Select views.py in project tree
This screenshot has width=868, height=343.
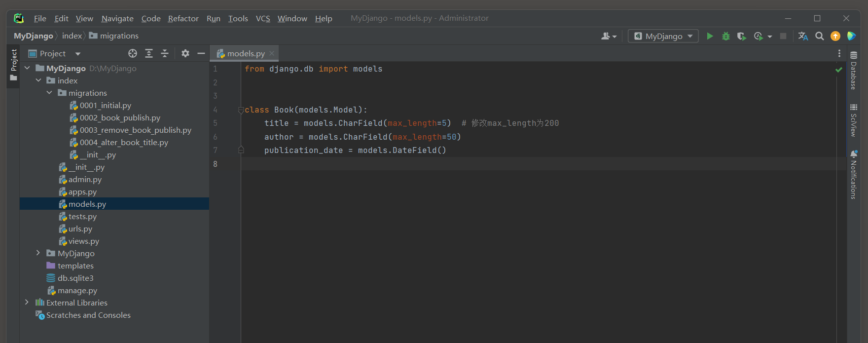[84, 241]
